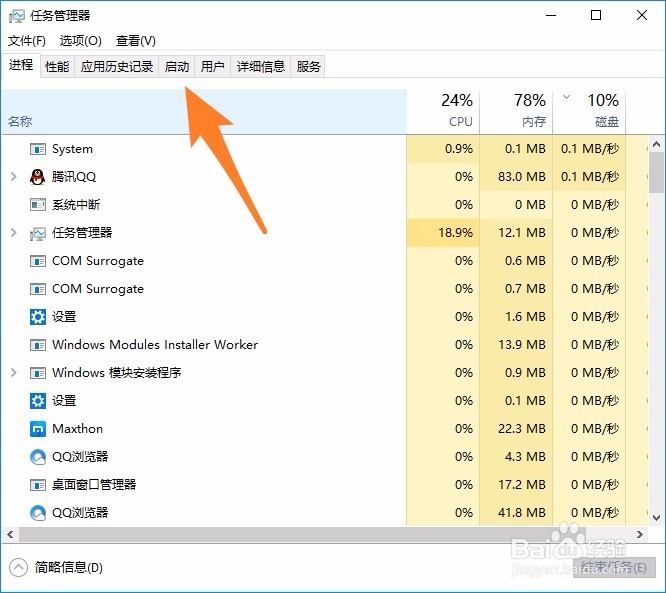Click the vertical scrollbar thumb

(x=657, y=172)
